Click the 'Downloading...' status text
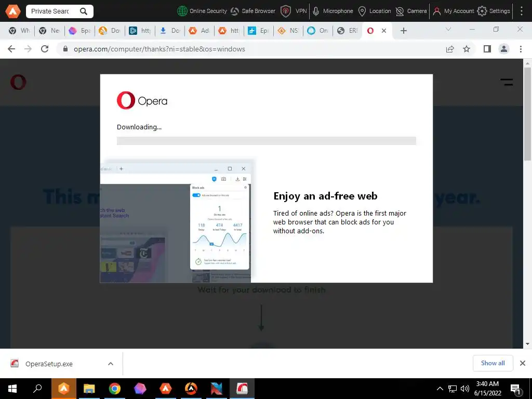This screenshot has height=399, width=532. tap(139, 127)
